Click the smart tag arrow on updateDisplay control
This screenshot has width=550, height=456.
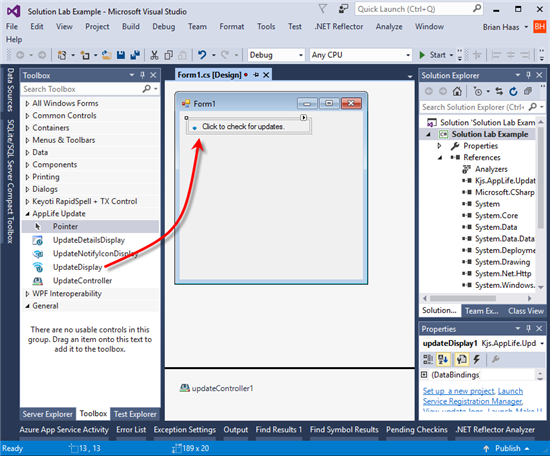tap(304, 118)
